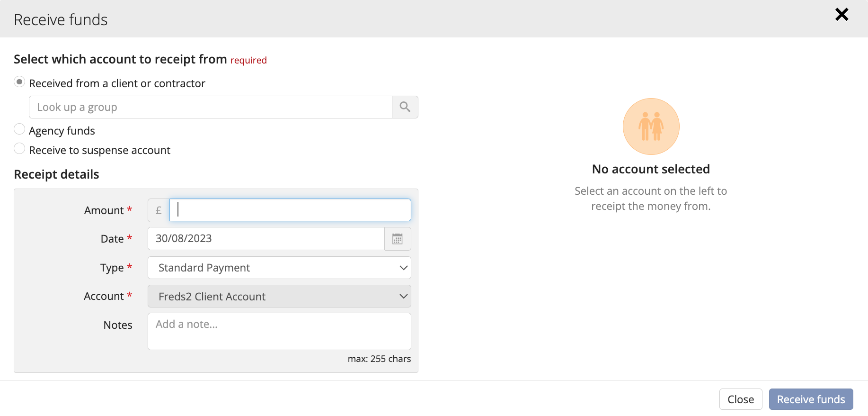Viewport: 868px width, 416px height.
Task: Click the Date field showing 30/08/2023
Action: [x=266, y=239]
